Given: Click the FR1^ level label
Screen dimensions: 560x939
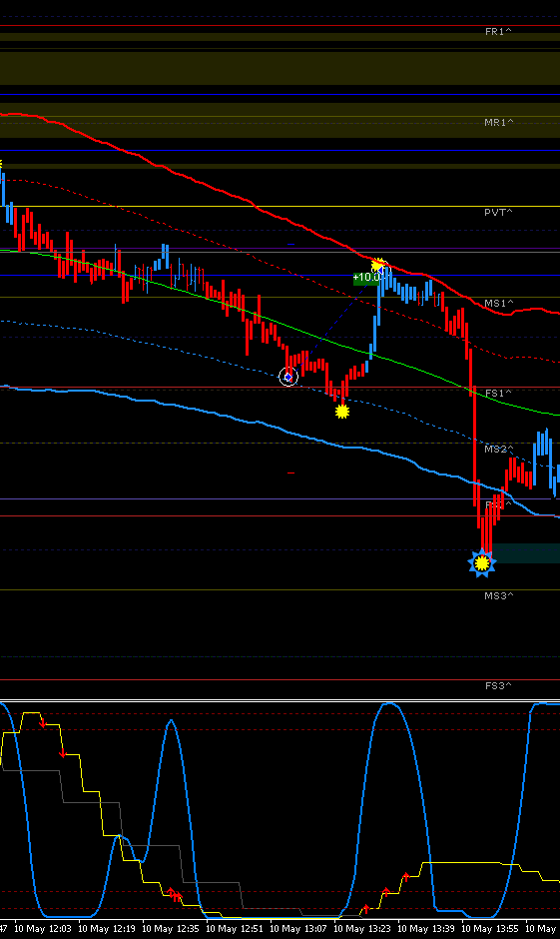Looking at the screenshot, I should point(498,32).
